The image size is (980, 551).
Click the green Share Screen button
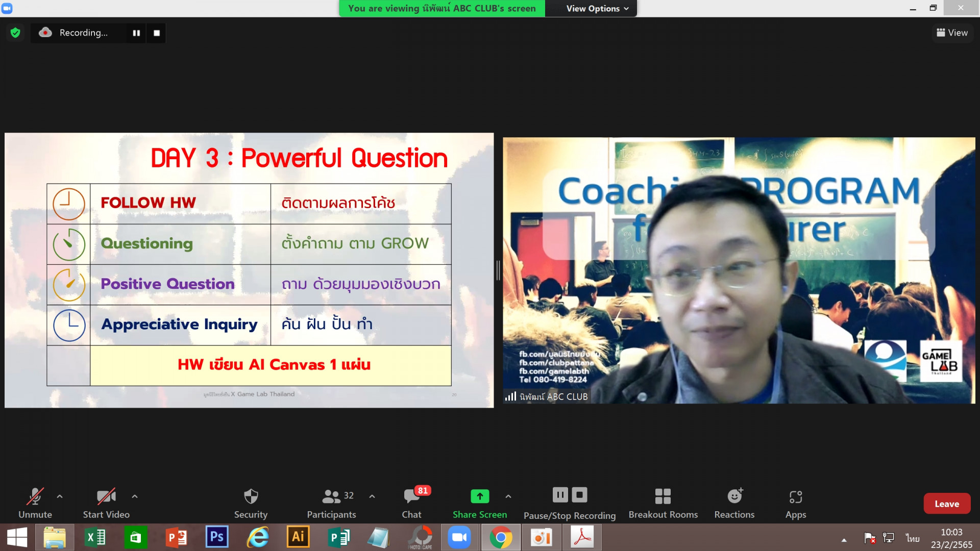click(x=480, y=503)
